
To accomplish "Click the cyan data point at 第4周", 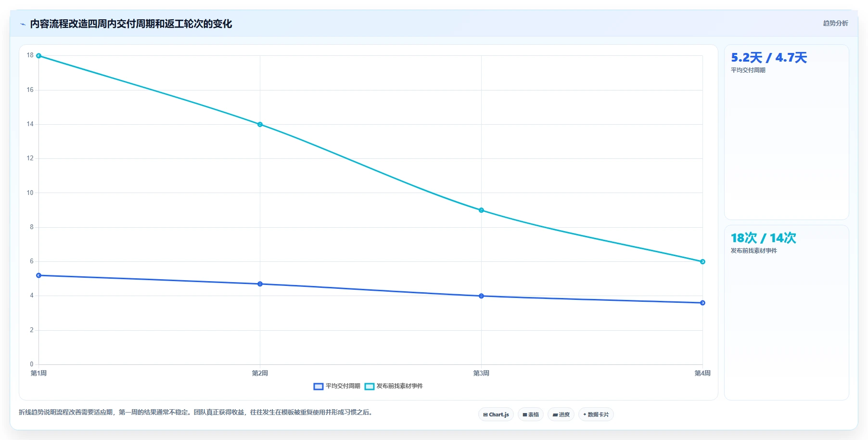I will (702, 262).
